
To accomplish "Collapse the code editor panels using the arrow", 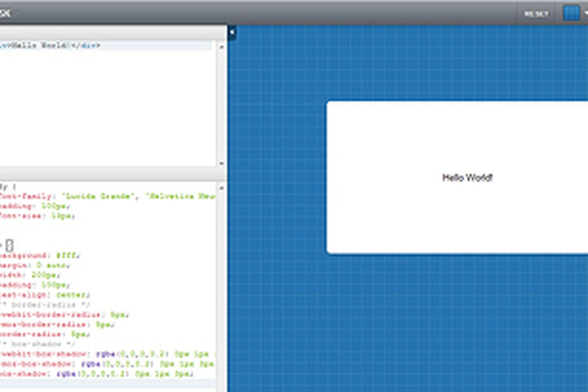I will click(x=231, y=33).
